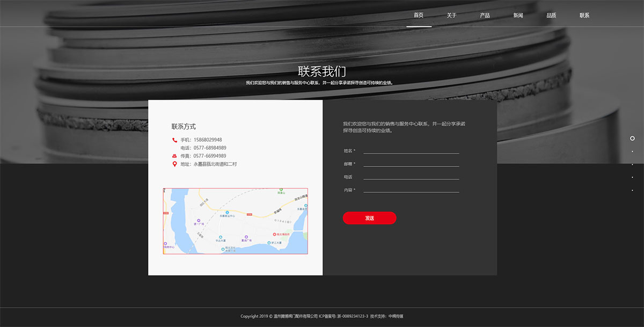Navigate to the 新闻 page
The width and height of the screenshot is (644, 327).
coord(518,15)
